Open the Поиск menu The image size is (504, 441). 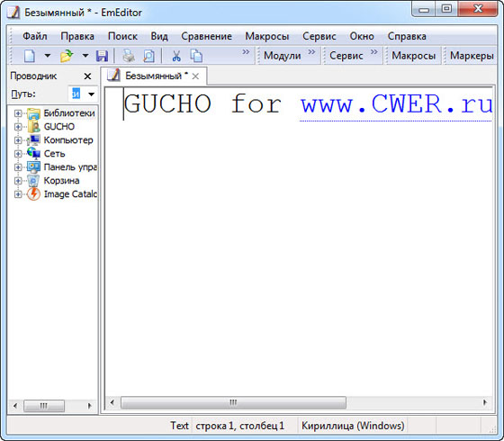tap(122, 36)
